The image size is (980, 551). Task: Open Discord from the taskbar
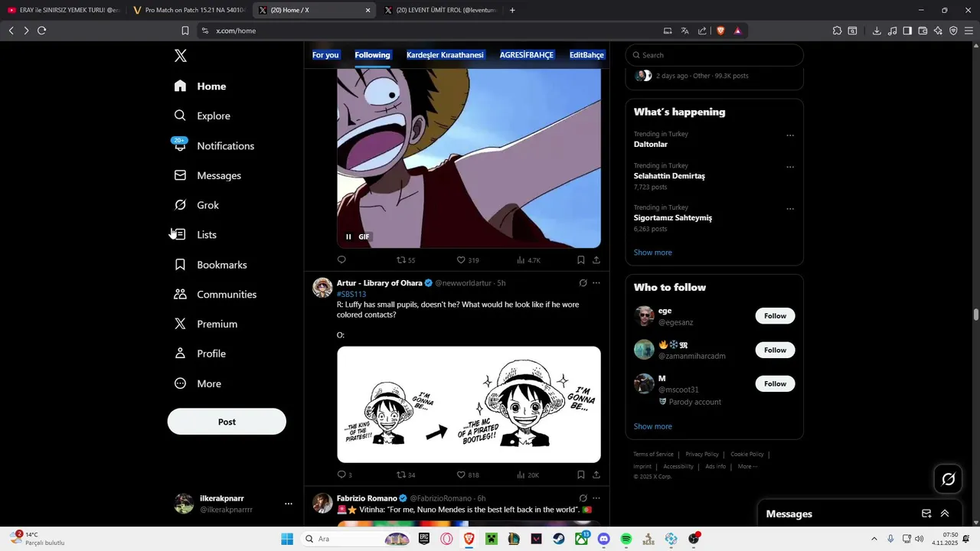603,539
